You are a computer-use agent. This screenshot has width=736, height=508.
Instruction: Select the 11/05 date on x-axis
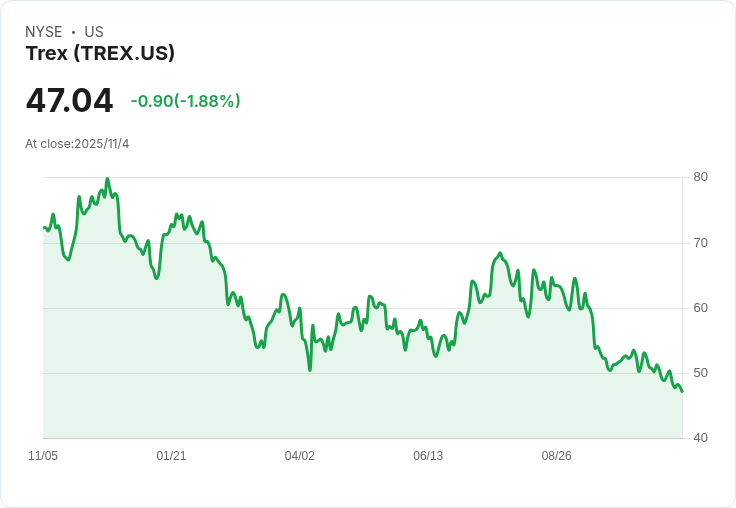click(43, 456)
